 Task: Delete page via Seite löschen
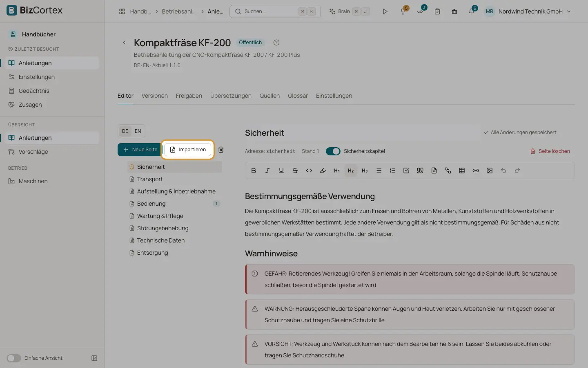[x=550, y=151]
